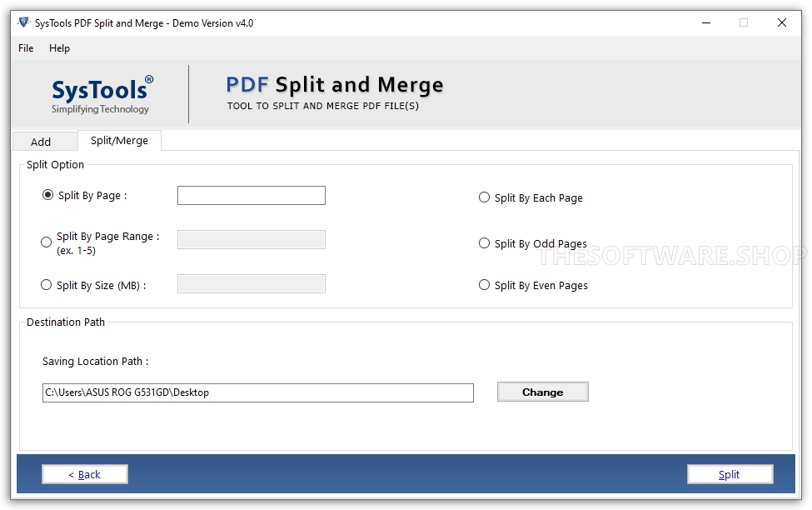Click the Split button

point(730,473)
